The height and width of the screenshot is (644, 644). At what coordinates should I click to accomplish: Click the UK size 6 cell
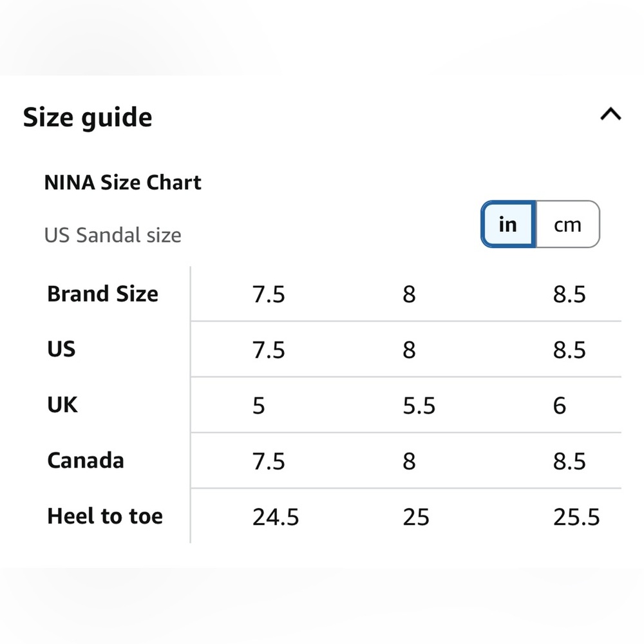pyautogui.click(x=560, y=406)
